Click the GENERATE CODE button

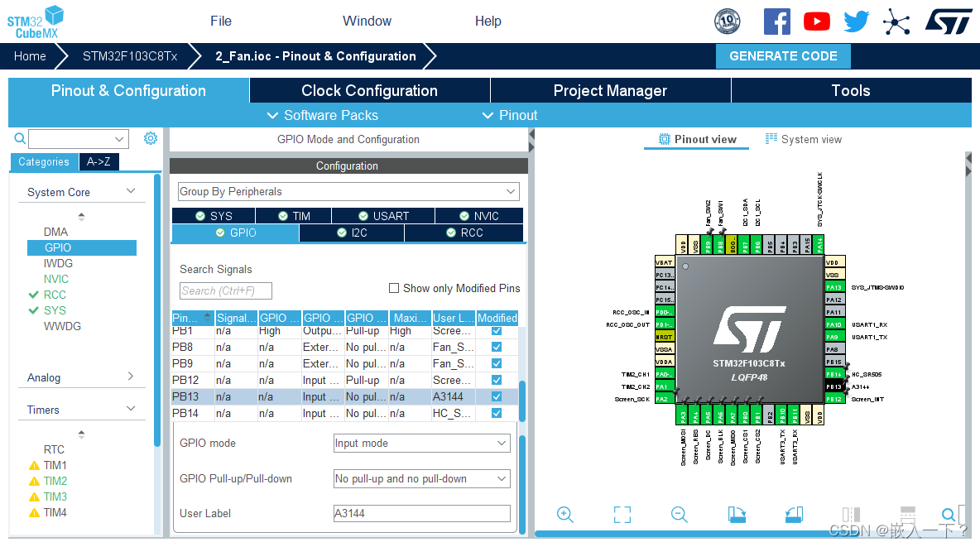click(x=783, y=56)
